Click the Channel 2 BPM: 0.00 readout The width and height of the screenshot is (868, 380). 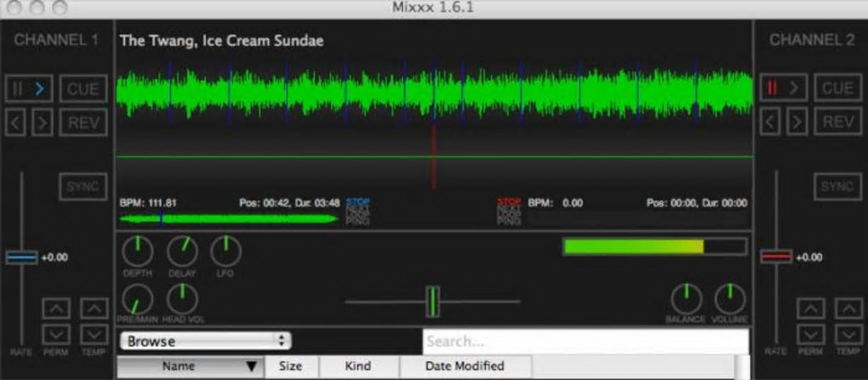[x=555, y=203]
